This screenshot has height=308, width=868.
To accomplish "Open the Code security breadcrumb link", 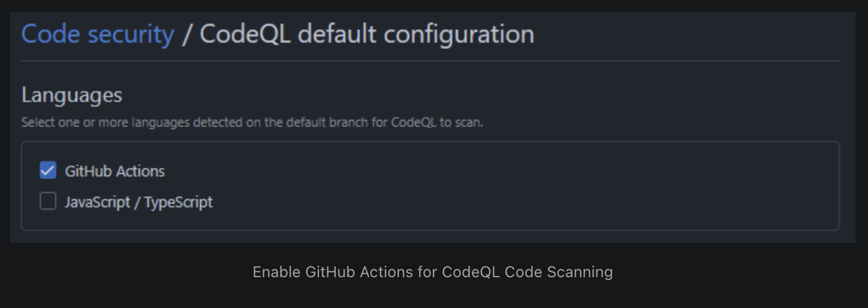I will click(x=98, y=34).
